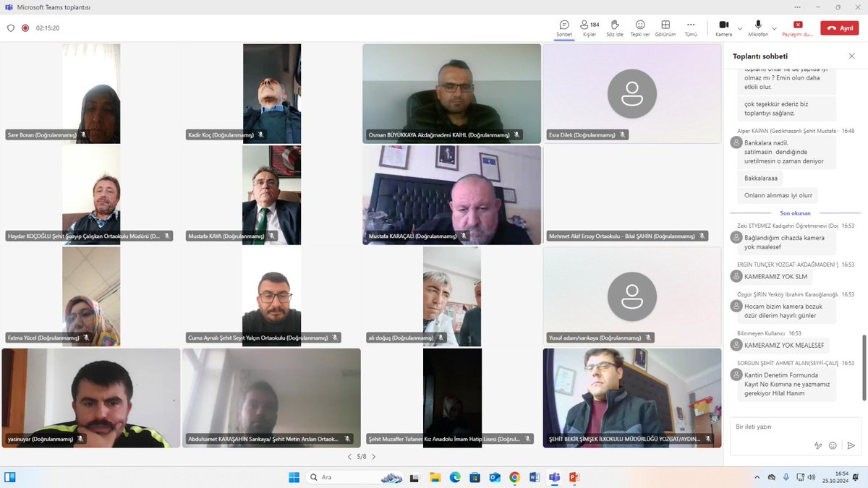
Task: Expand the Kamera options arrow
Action: [x=740, y=28]
